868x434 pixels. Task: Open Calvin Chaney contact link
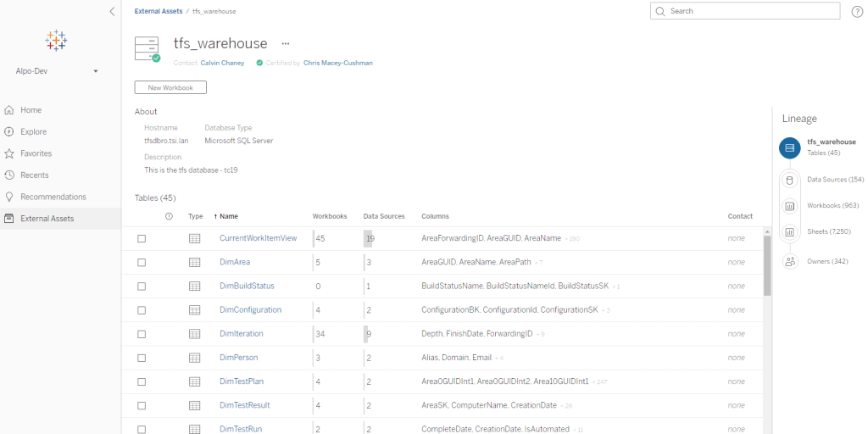222,63
